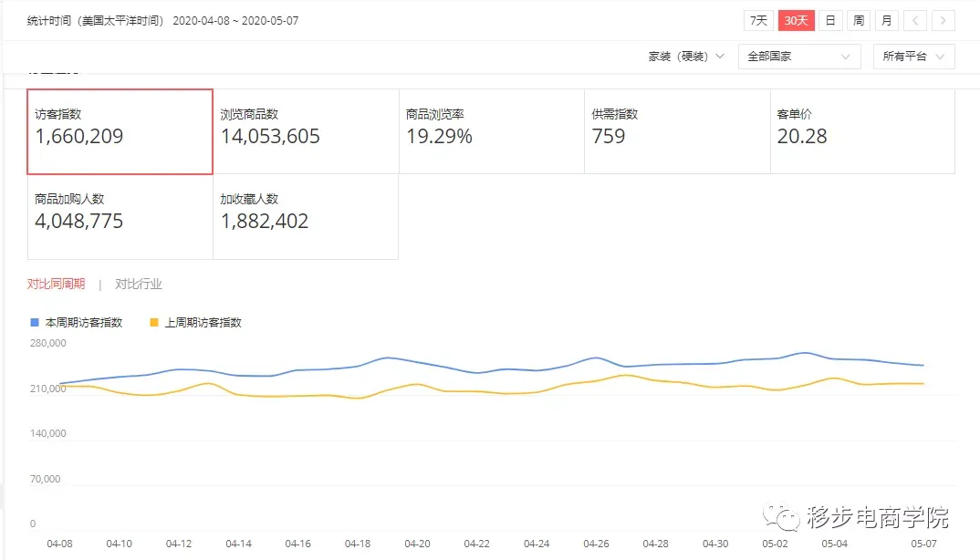980x560 pixels.
Task: Toggle the yellow 上周期访客指数 legend
Action: [x=195, y=323]
